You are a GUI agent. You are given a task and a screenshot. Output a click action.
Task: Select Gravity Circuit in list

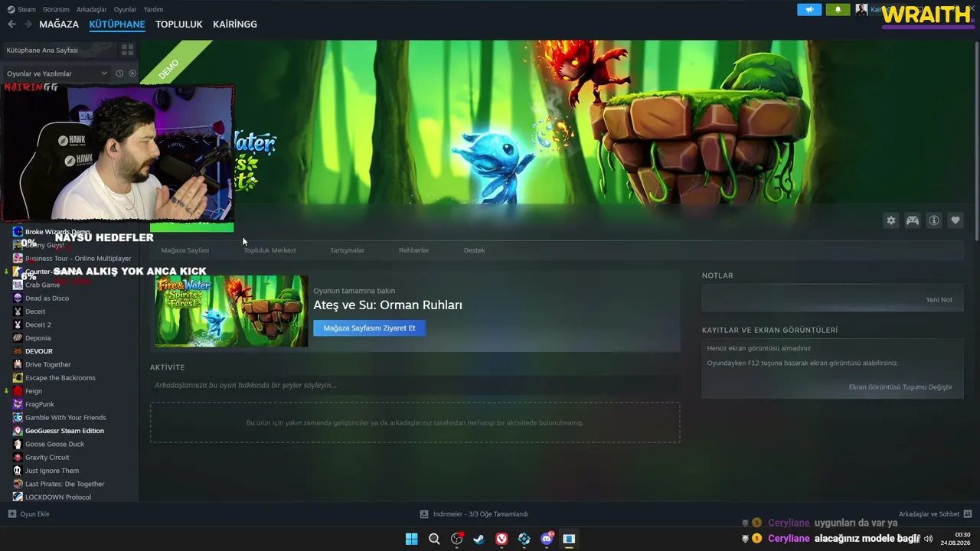click(x=47, y=458)
